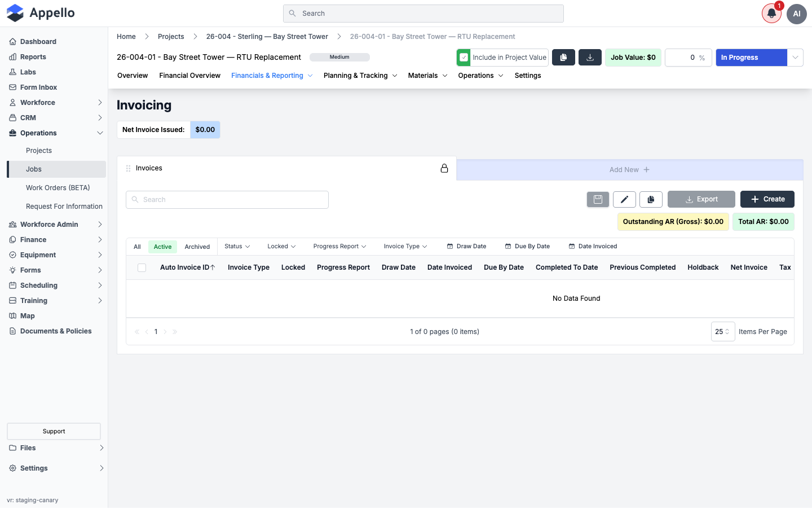812x518 pixels.
Task: Click the Form Inbox envelope icon
Action: tap(12, 87)
